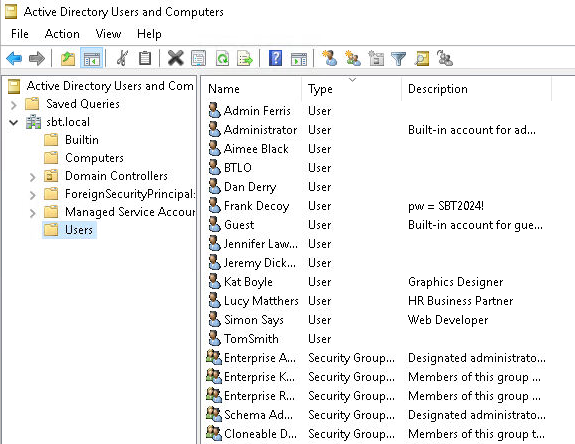Click the Export List icon
Viewport: 575px width, 444px height.
[x=245, y=58]
